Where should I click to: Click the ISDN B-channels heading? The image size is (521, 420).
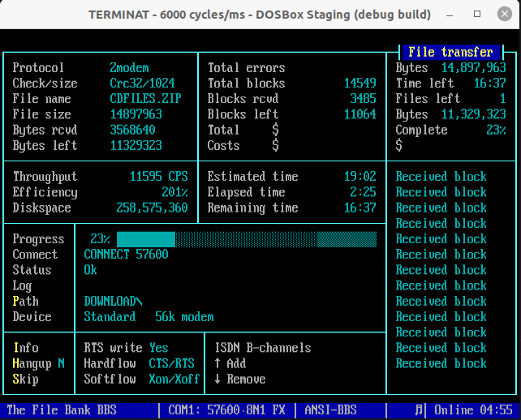pyautogui.click(x=263, y=348)
